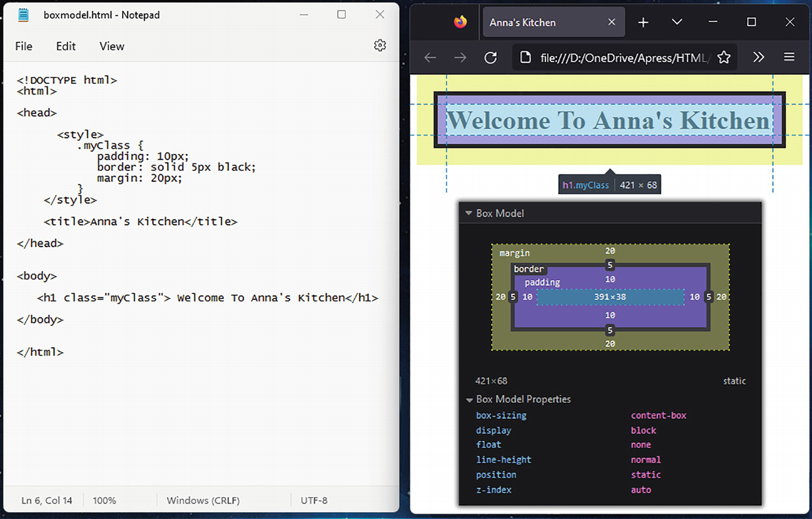Click the Firefox logo icon in tab bar
This screenshot has width=812, height=519.
[x=460, y=22]
